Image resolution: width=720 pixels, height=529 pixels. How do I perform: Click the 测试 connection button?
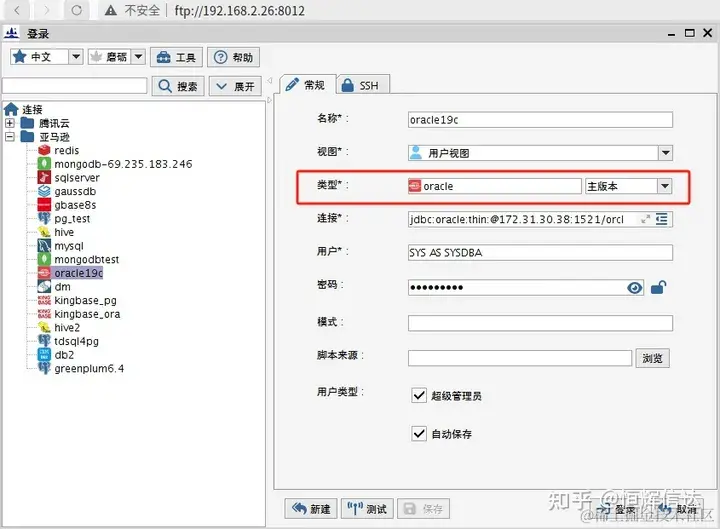[367, 509]
